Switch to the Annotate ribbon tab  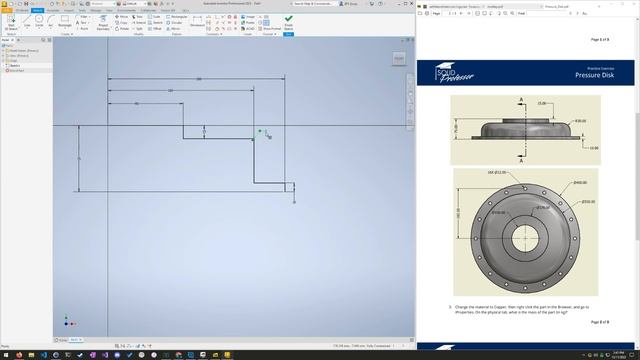pos(53,10)
